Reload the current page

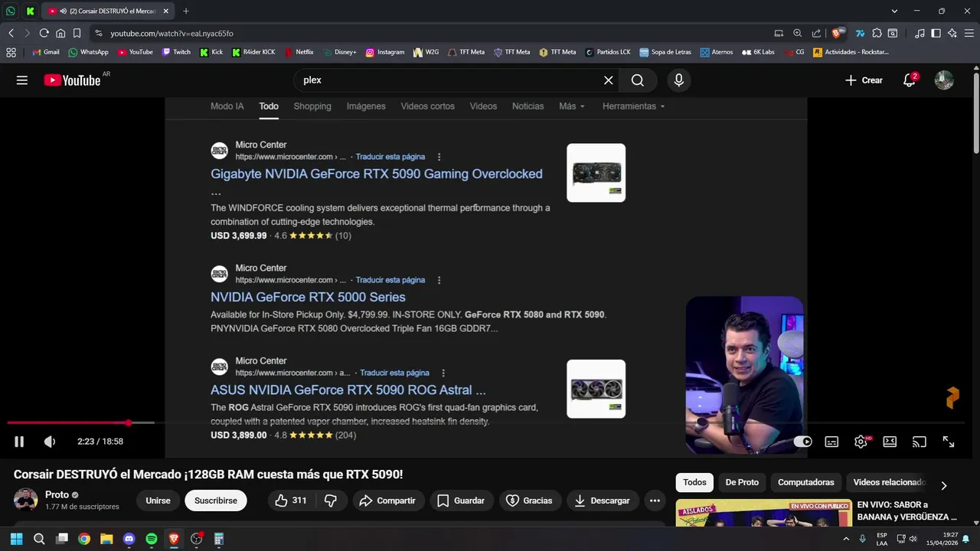(44, 33)
